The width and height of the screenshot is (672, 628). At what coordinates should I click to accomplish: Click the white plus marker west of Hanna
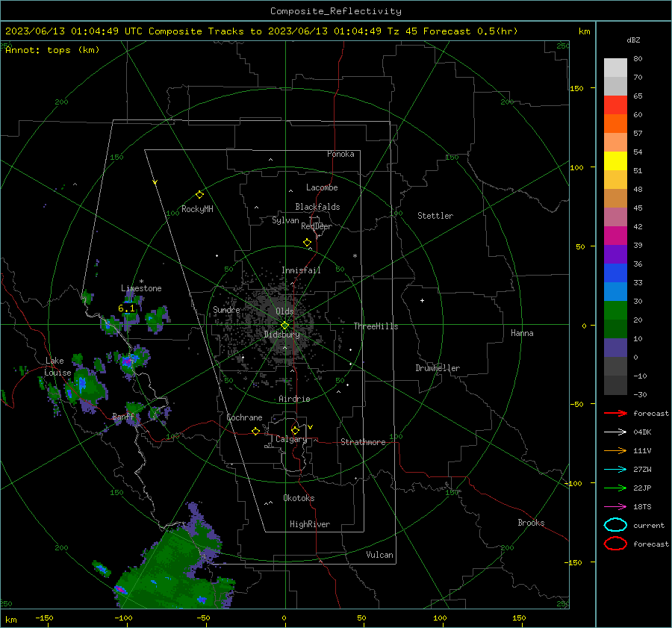[x=422, y=300]
